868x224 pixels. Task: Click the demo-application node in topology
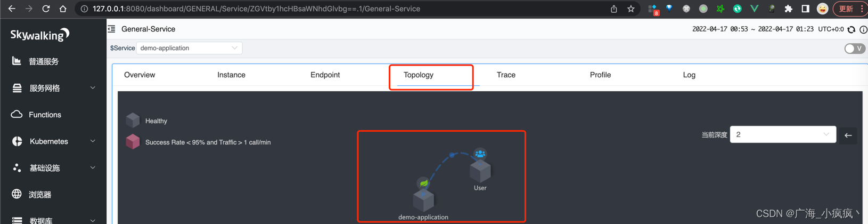(423, 200)
